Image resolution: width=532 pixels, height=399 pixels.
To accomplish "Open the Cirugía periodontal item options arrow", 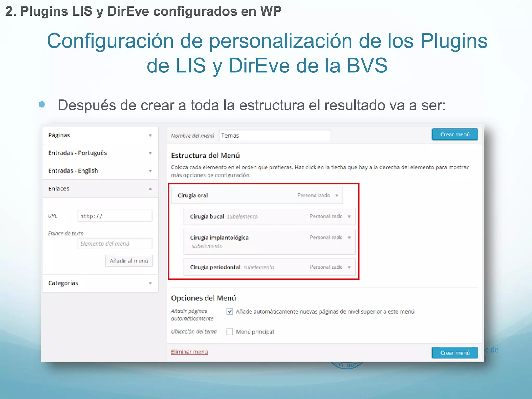I will pyautogui.click(x=349, y=267).
